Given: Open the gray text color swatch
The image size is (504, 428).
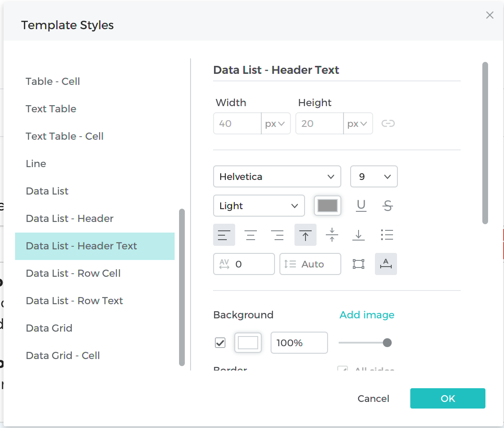Looking at the screenshot, I should coord(328,206).
